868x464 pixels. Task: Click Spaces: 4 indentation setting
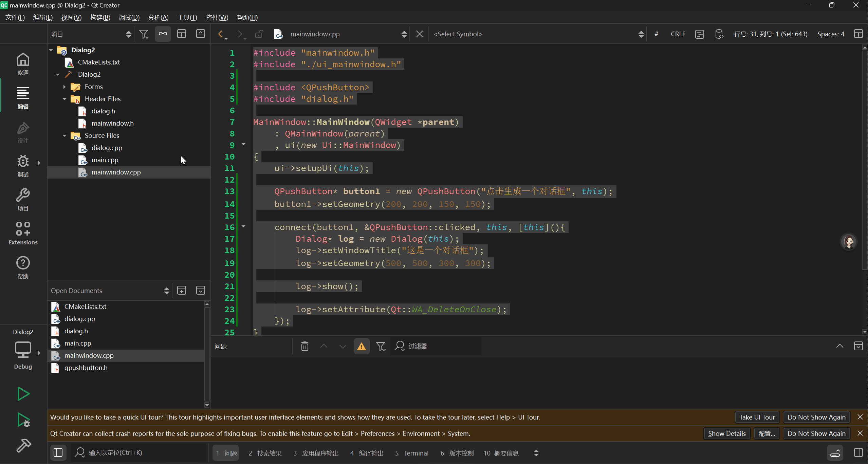pos(831,34)
